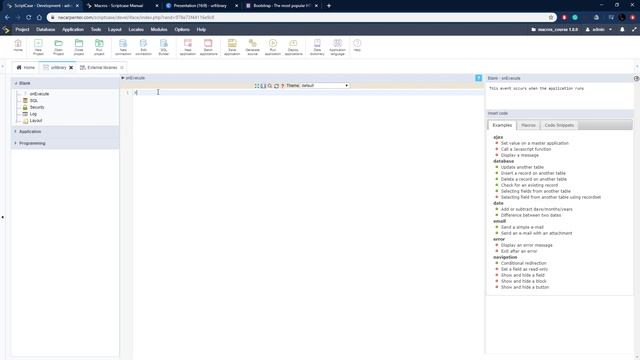Screen dimensions: 640x360
Task: Click the Help toolbar icon
Action: click(x=357, y=46)
